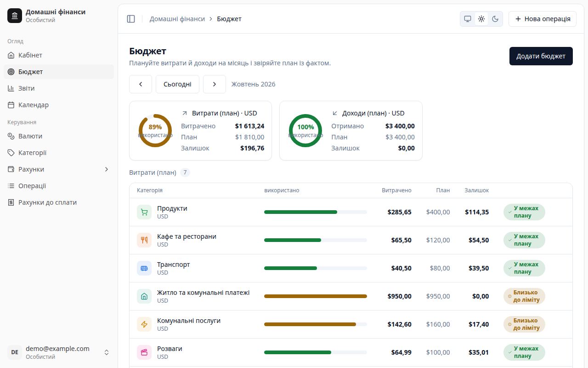Click the Розваги clapperboard icon
Screen dimensions: 588x368
pos(144,352)
